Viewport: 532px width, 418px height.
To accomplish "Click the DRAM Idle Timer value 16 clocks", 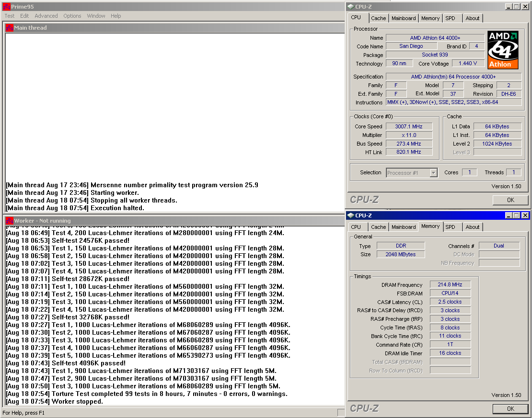I will [x=450, y=353].
